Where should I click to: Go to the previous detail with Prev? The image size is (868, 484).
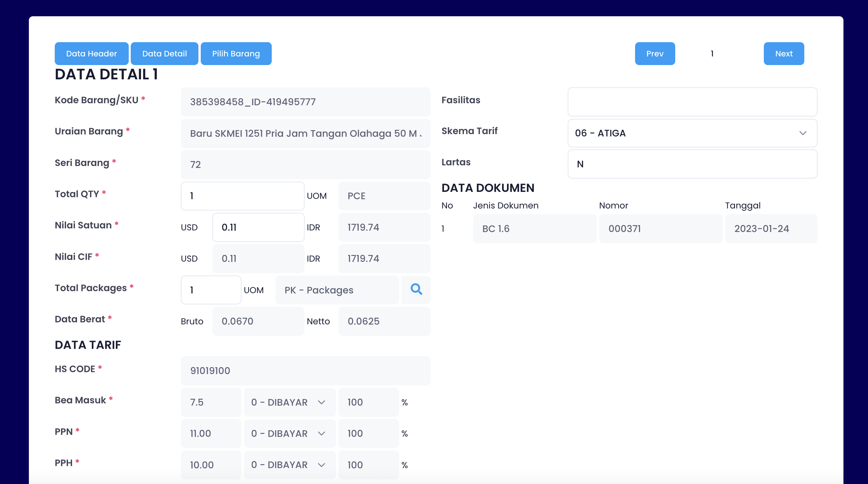[x=654, y=53]
